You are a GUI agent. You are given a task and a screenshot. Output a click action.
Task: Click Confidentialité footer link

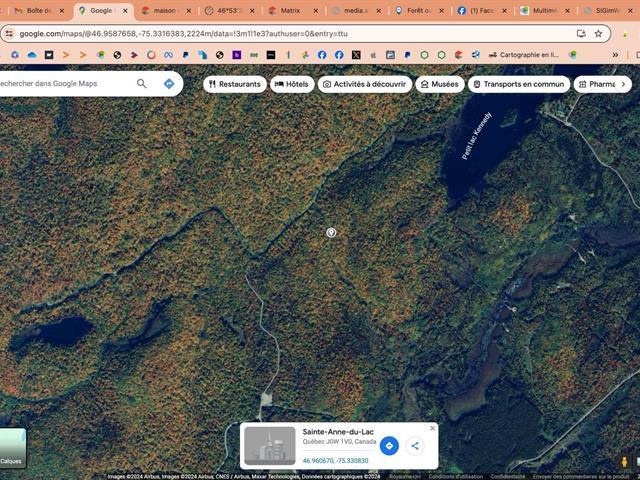click(x=507, y=476)
